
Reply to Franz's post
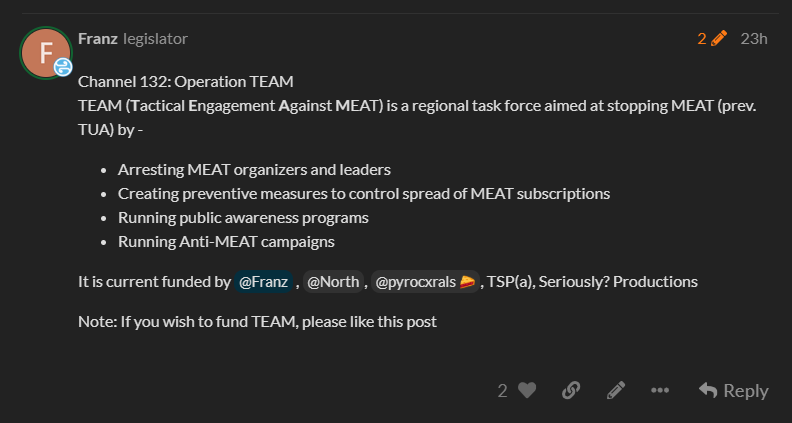point(733,391)
